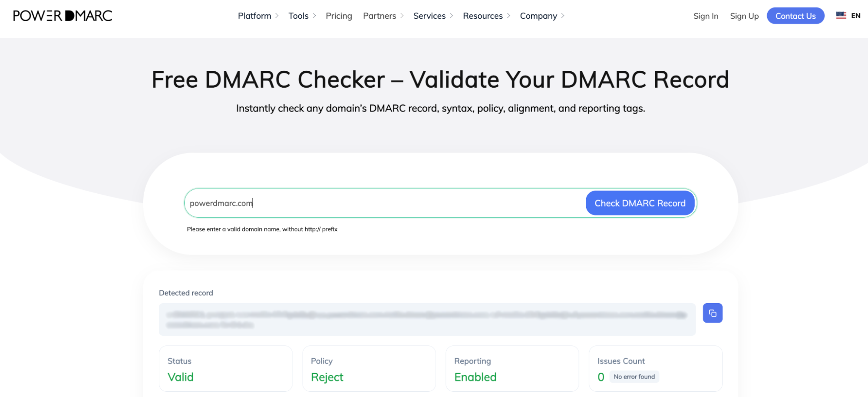The image size is (868, 397).
Task: Open the Services menu
Action: click(429, 16)
